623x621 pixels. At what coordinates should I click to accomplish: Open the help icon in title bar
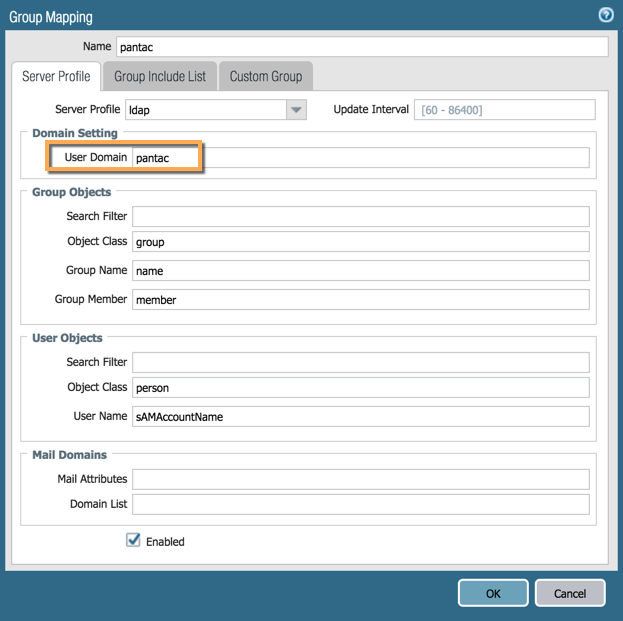coord(606,15)
